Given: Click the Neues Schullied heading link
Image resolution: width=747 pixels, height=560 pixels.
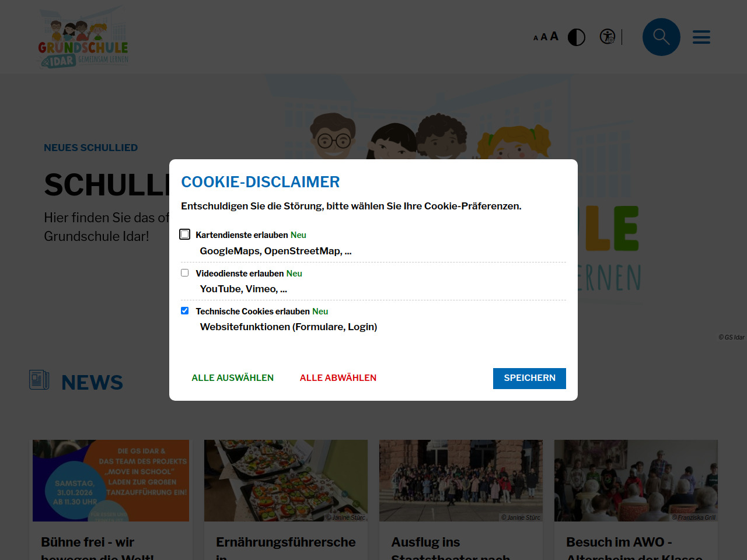Looking at the screenshot, I should tap(91, 148).
